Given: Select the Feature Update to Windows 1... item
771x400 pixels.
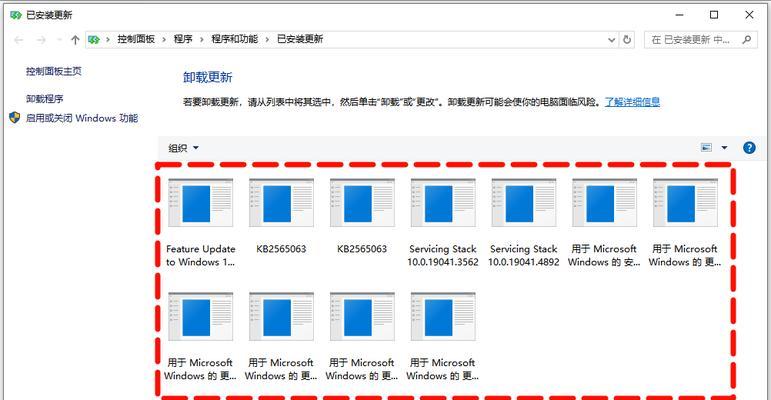Looking at the screenshot, I should point(201,223).
